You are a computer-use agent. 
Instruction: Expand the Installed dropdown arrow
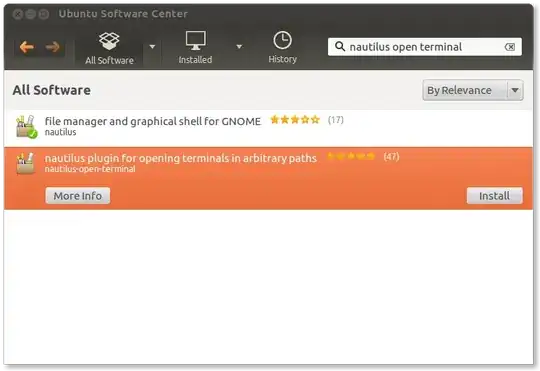[239, 47]
